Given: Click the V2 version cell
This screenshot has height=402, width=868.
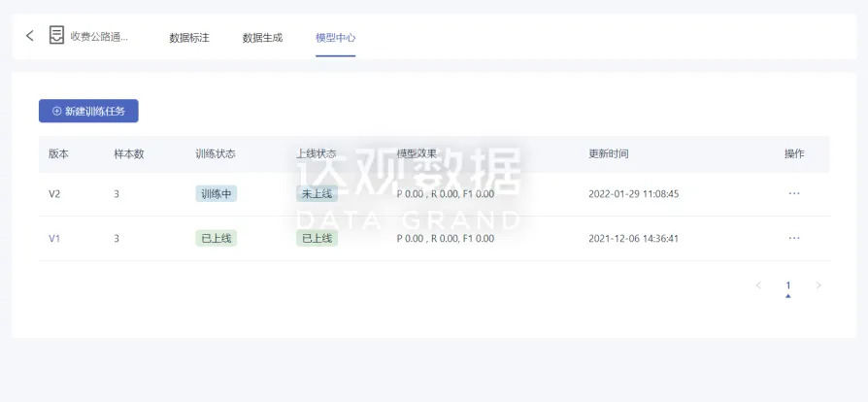Looking at the screenshot, I should 54,193.
